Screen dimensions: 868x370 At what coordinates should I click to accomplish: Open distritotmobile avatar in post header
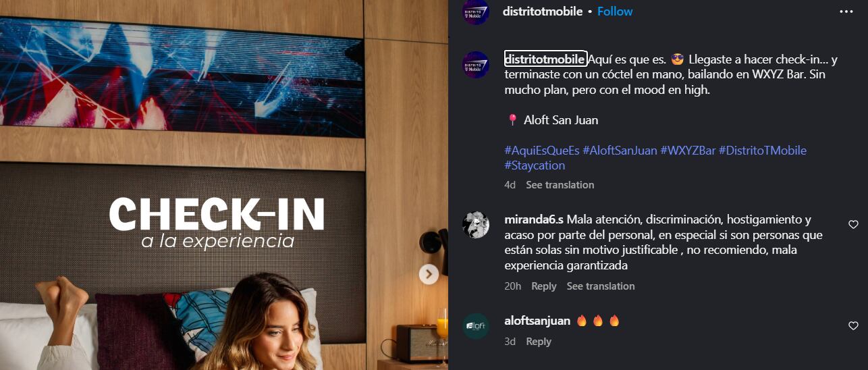(476, 11)
